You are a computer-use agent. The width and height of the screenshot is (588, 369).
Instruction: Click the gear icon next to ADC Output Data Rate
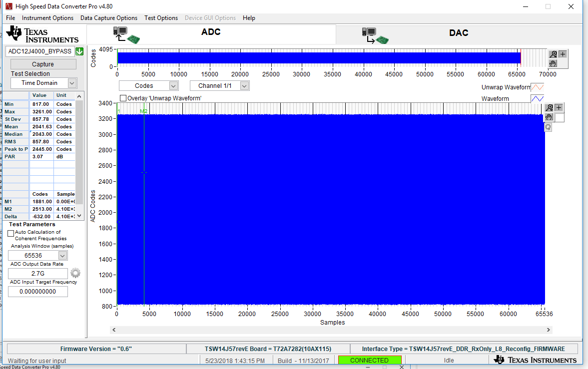coord(75,273)
